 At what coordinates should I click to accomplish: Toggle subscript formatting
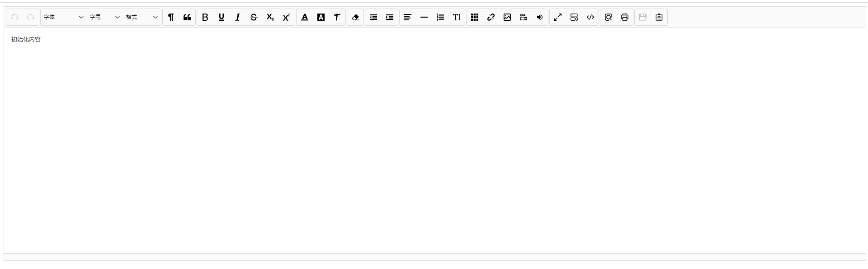[270, 17]
